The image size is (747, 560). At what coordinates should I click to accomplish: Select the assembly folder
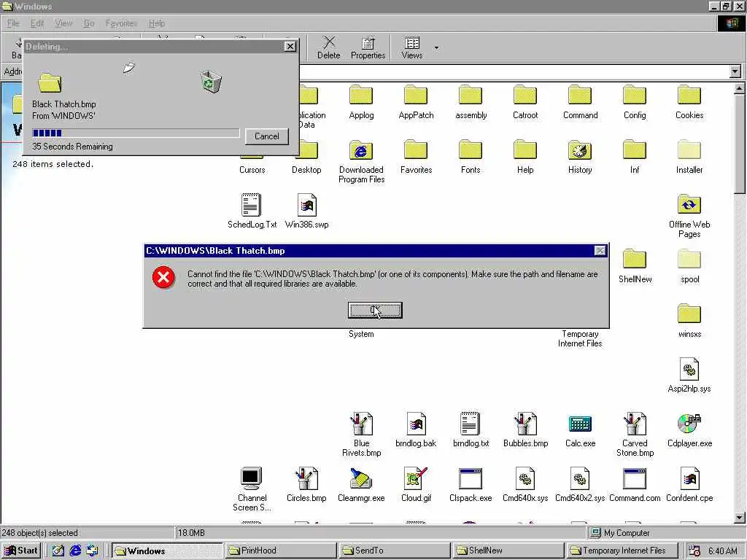click(471, 102)
